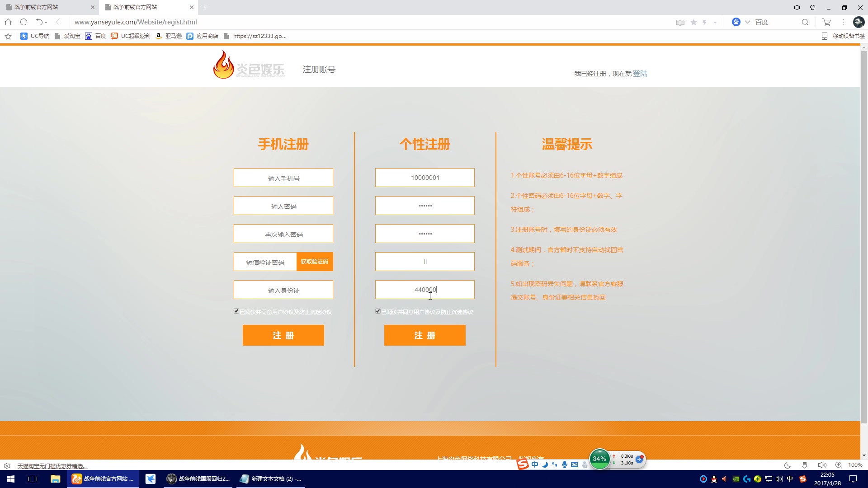Click the user avatar icon
868x488 pixels.
(859, 22)
